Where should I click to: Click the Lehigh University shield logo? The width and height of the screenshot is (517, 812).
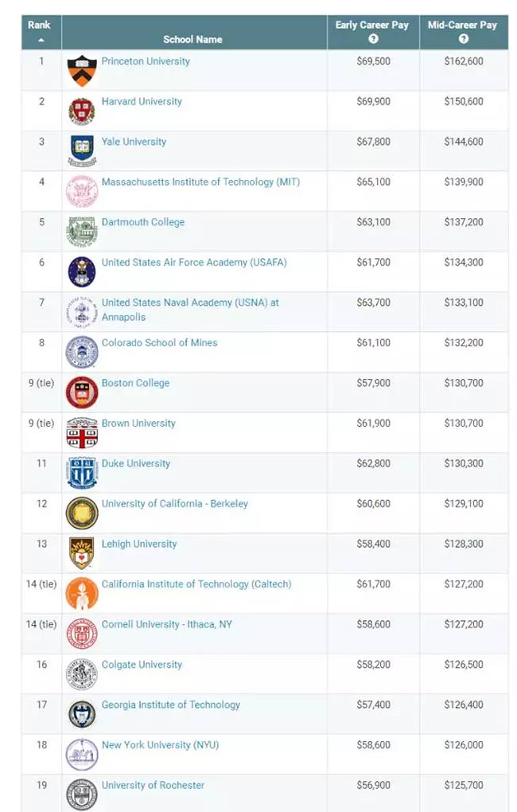point(82,553)
